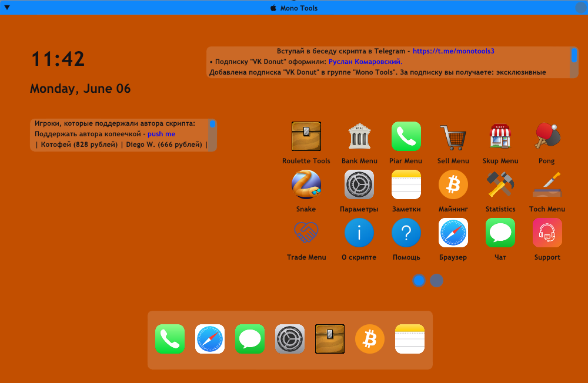
Task: Click the green phone icon in the dock
Action: point(170,339)
